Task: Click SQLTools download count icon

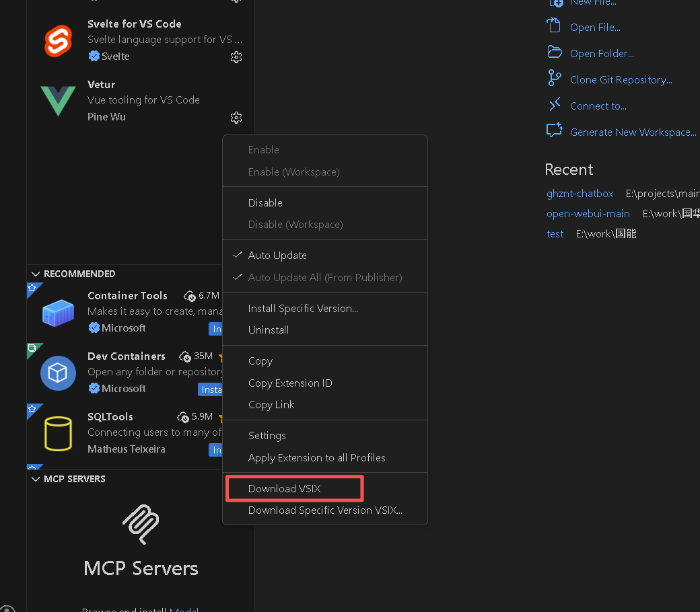Action: coord(182,417)
